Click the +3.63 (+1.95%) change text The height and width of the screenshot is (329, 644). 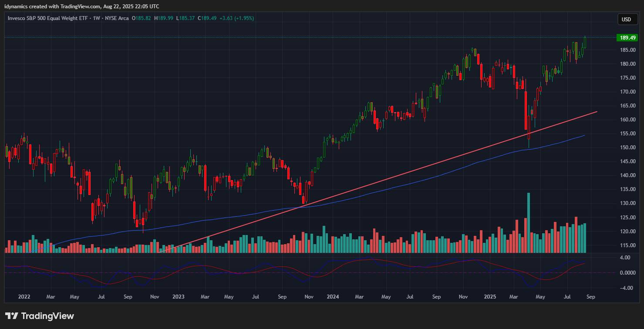coord(236,18)
